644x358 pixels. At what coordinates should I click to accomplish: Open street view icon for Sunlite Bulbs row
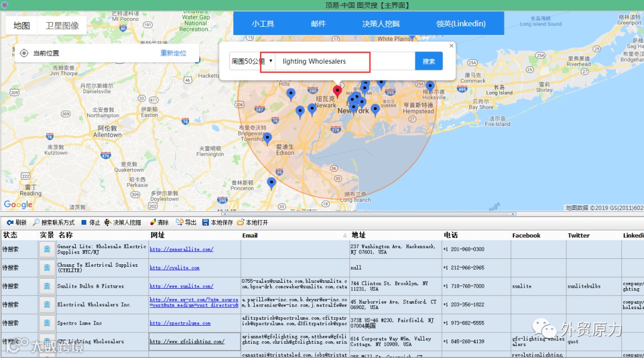tap(47, 286)
